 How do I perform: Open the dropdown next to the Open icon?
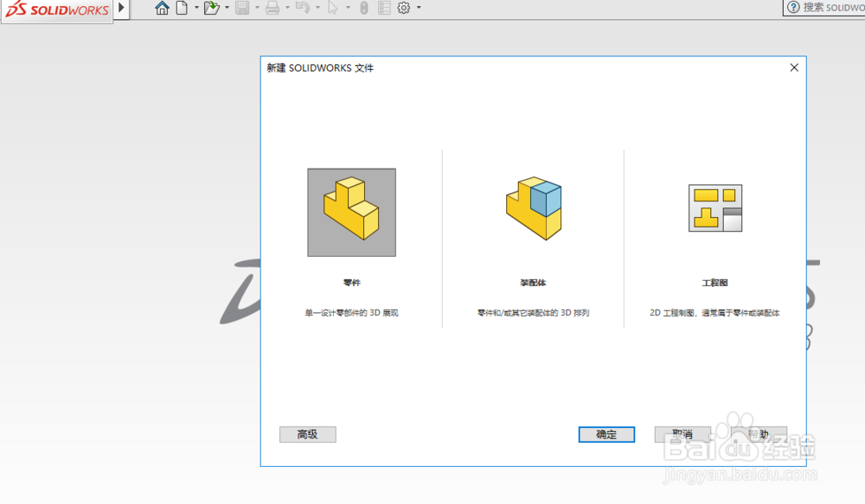click(x=226, y=8)
